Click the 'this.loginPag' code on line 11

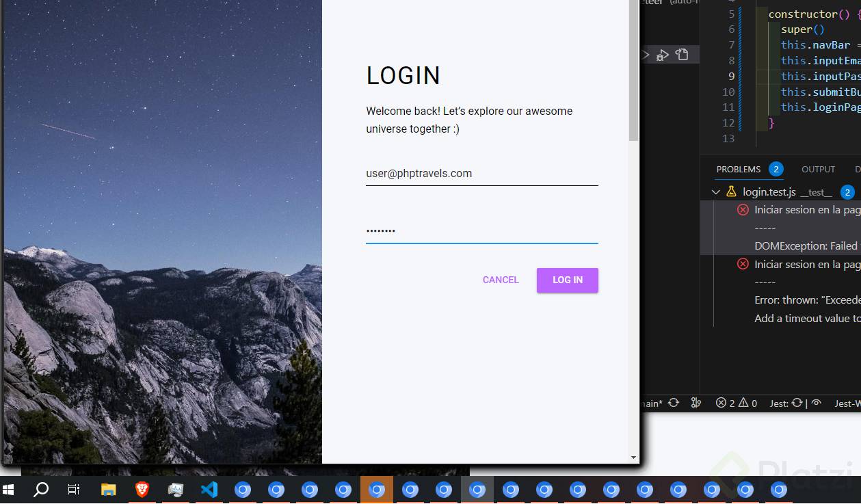click(x=821, y=107)
